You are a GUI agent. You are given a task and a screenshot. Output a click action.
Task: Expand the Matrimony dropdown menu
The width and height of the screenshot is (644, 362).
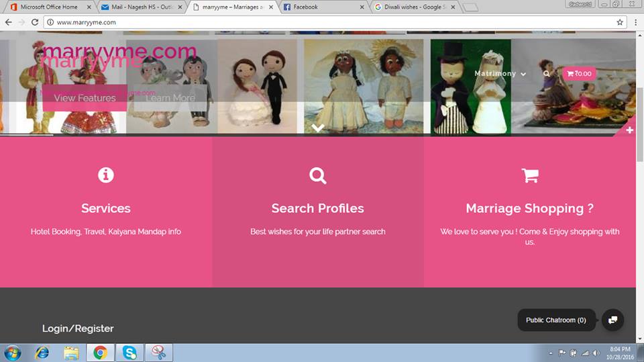click(x=500, y=74)
